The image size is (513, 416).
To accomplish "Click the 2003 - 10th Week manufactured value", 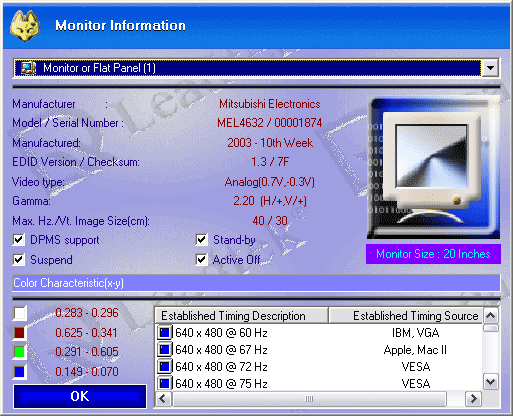I will [270, 143].
